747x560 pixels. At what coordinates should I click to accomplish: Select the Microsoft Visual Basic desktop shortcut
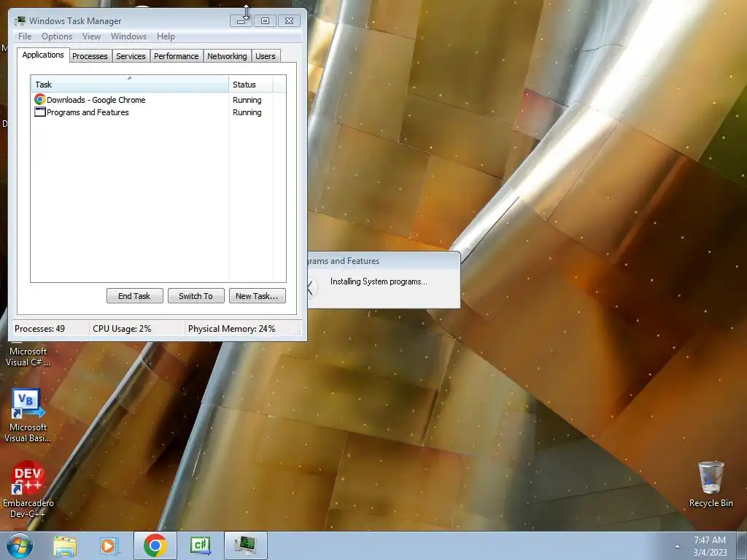[x=28, y=415]
